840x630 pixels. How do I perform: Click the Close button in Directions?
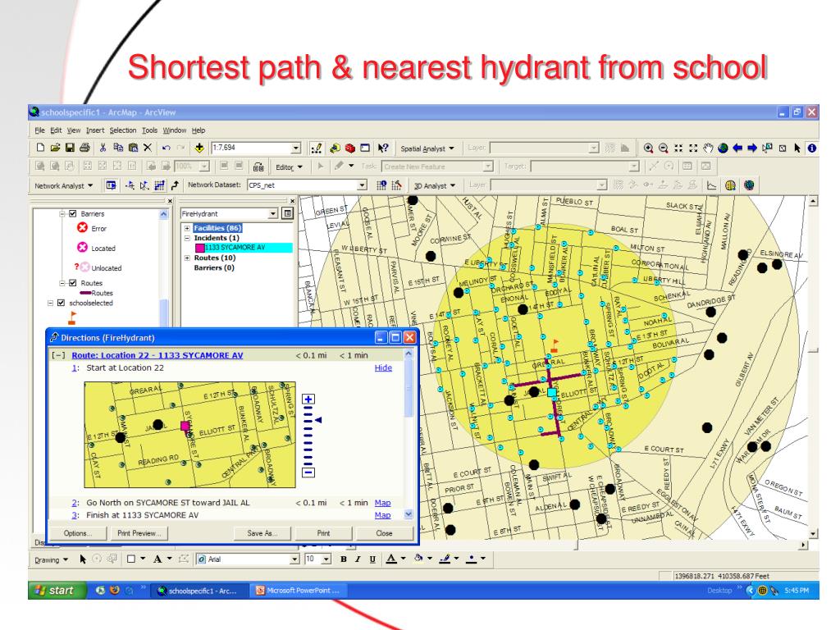pos(384,533)
